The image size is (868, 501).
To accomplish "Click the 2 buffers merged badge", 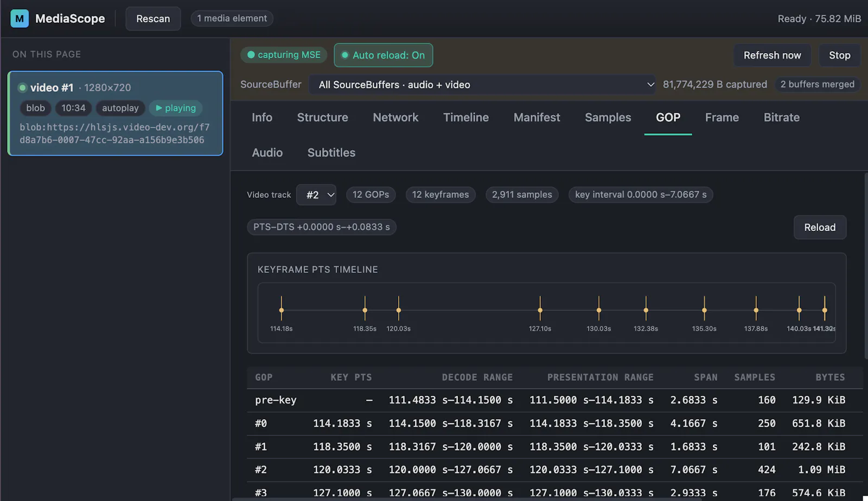I will click(x=817, y=84).
